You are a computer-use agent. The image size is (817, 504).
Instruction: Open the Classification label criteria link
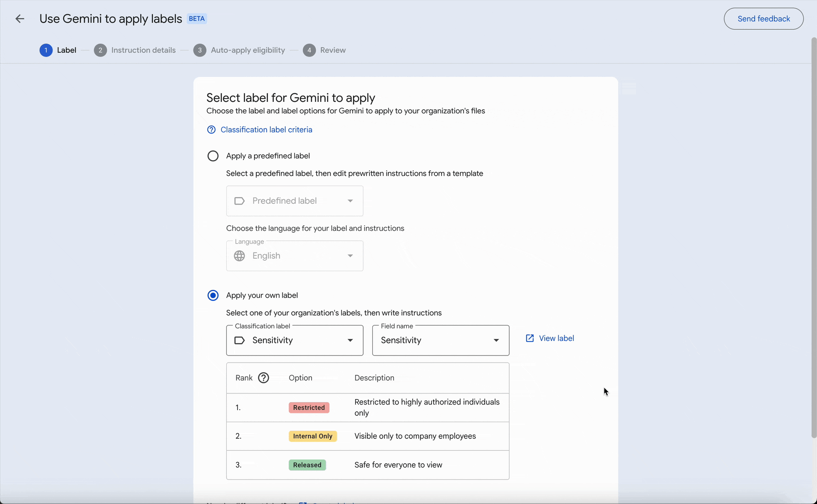tap(266, 130)
